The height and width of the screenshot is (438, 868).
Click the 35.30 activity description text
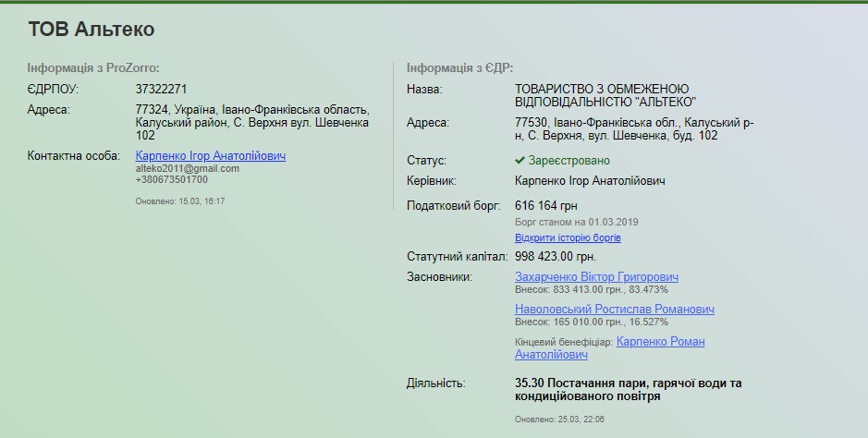tap(628, 389)
